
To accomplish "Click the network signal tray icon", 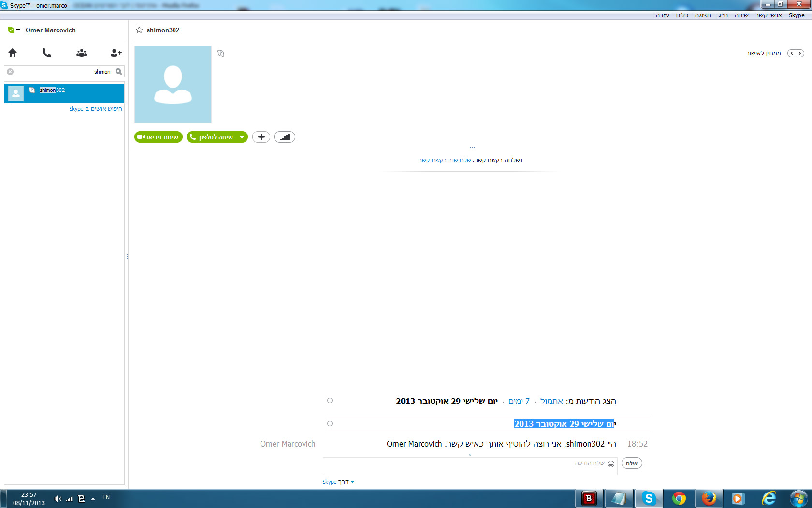I will 69,499.
